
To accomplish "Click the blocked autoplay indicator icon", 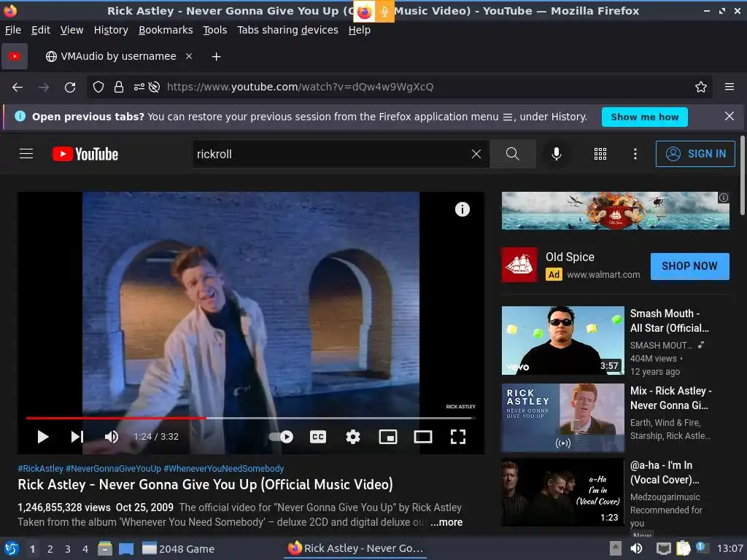I will click(x=154, y=87).
